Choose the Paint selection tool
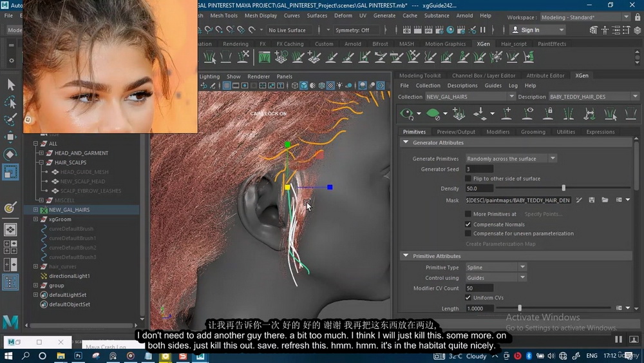 tap(11, 119)
